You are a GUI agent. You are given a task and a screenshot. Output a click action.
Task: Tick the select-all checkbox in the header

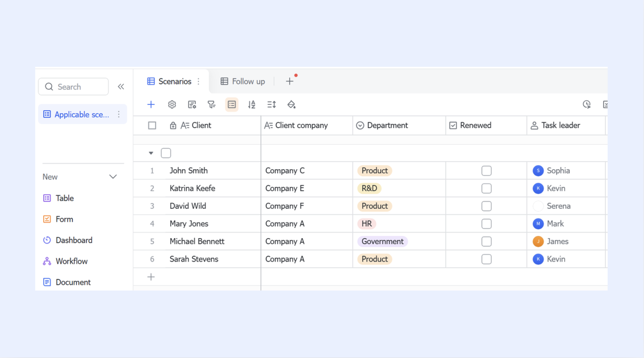152,125
